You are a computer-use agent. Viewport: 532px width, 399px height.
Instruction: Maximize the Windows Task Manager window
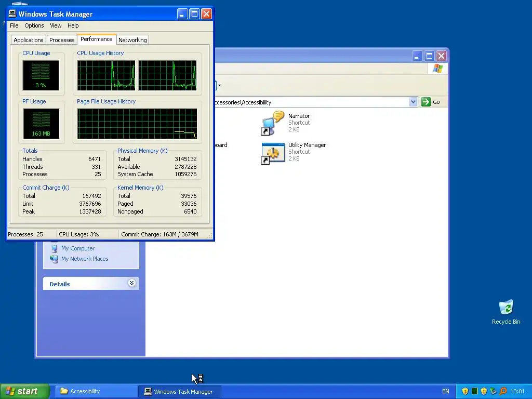tap(194, 14)
